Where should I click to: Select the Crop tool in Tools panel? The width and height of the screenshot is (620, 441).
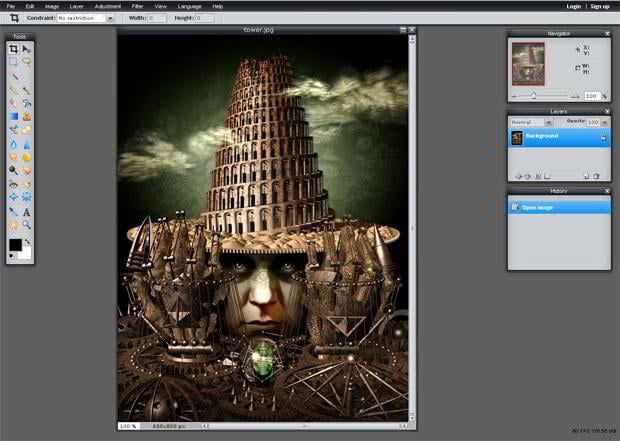pos(14,48)
